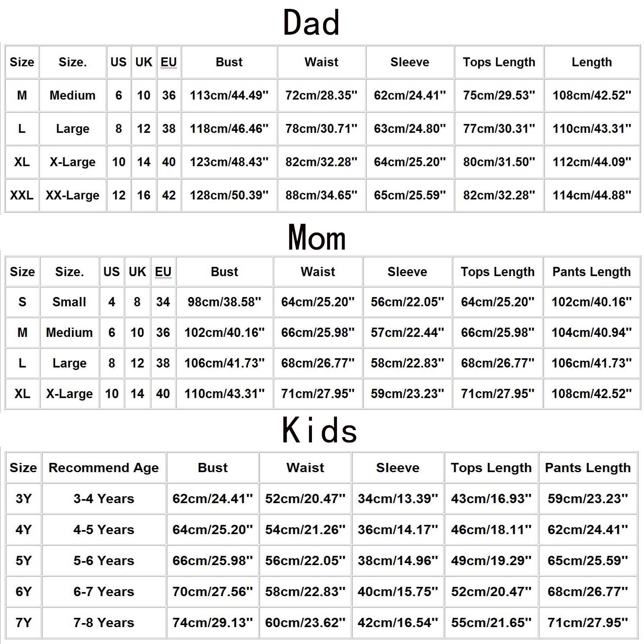The width and height of the screenshot is (644, 644).
Task: Click Mom's Small bust value 98cm/38.58"
Action: [x=224, y=302]
